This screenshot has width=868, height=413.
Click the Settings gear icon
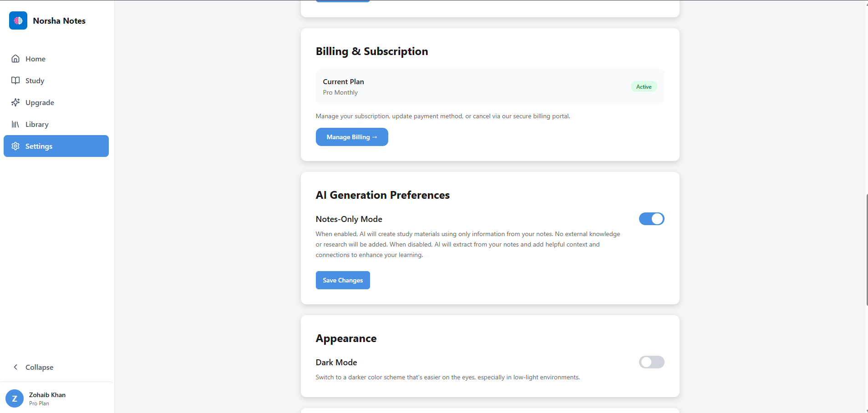click(15, 146)
